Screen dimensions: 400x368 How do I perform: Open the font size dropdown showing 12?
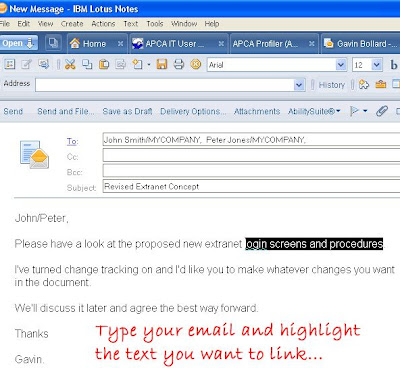(376, 65)
